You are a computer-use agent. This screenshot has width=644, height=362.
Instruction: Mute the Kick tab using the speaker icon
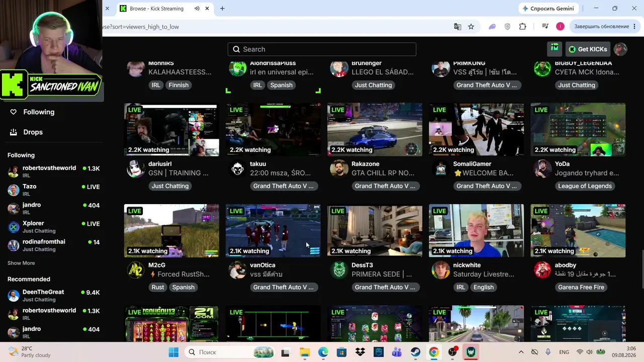point(197,9)
